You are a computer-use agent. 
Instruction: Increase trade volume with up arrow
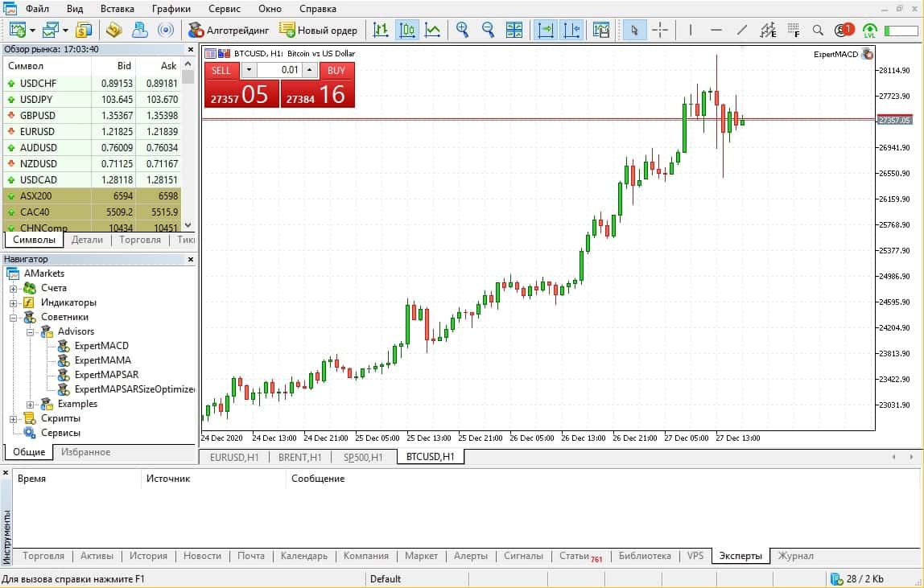(310, 70)
